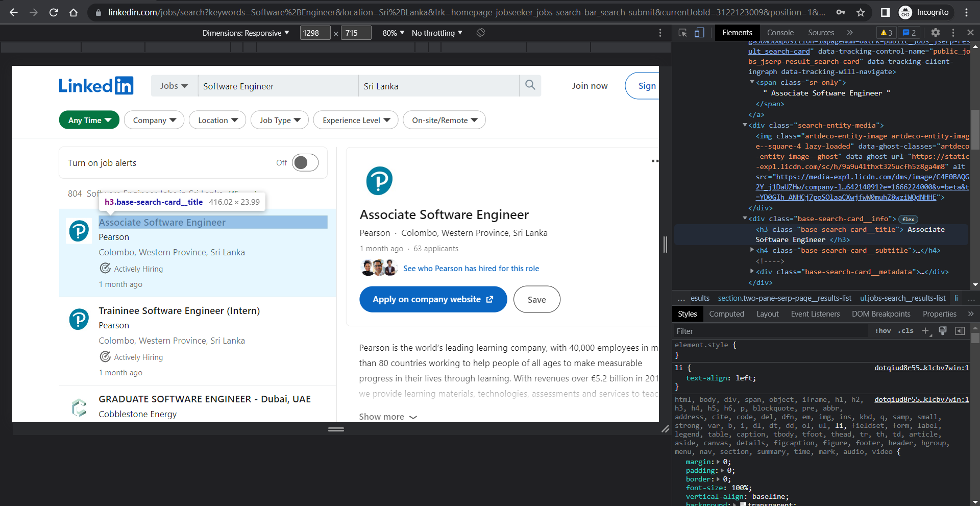Viewport: 980px width, 506px height.
Task: Open See who Pearson has hired link
Action: pos(471,268)
